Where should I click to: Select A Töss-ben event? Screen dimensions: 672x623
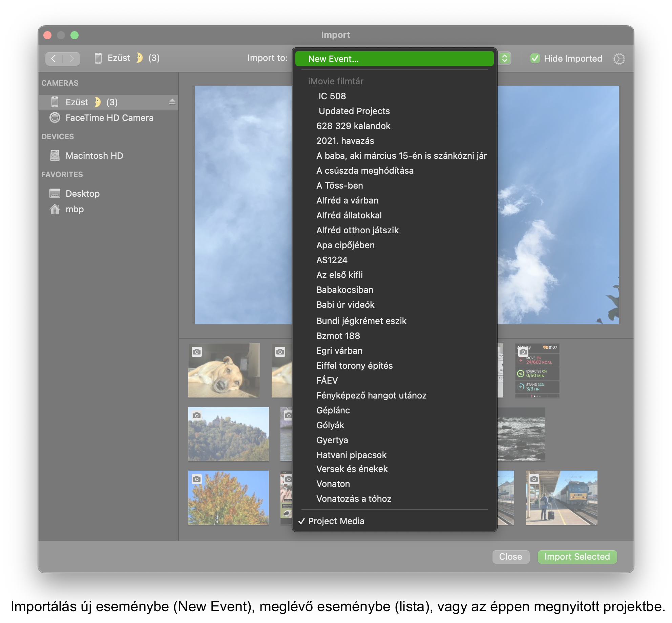tap(395, 186)
